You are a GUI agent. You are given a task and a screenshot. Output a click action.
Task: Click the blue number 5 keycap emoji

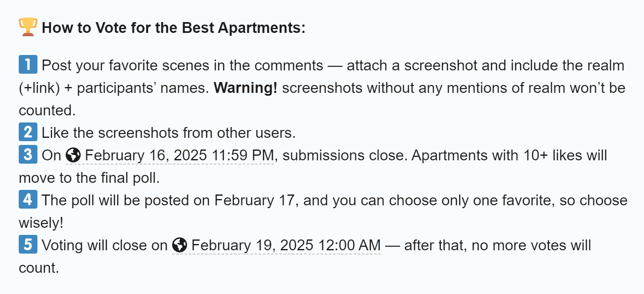coord(28,245)
